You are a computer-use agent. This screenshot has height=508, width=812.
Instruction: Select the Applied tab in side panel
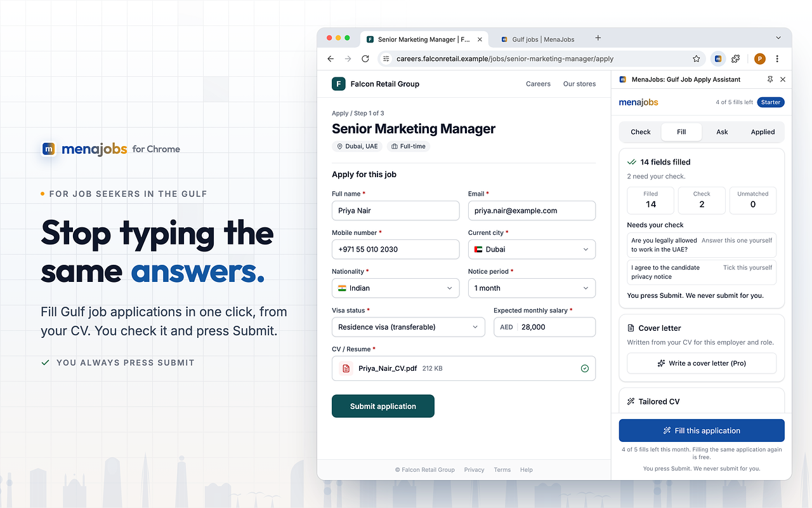pyautogui.click(x=763, y=132)
